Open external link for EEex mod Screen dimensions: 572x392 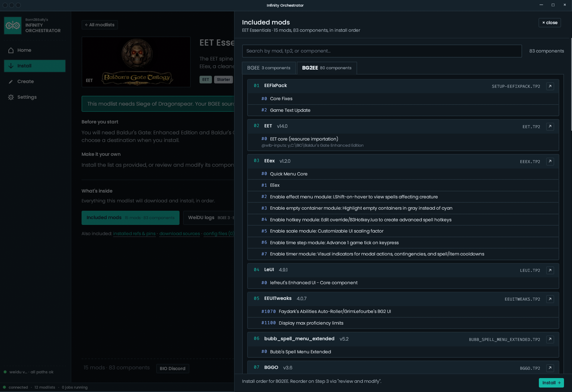550,161
